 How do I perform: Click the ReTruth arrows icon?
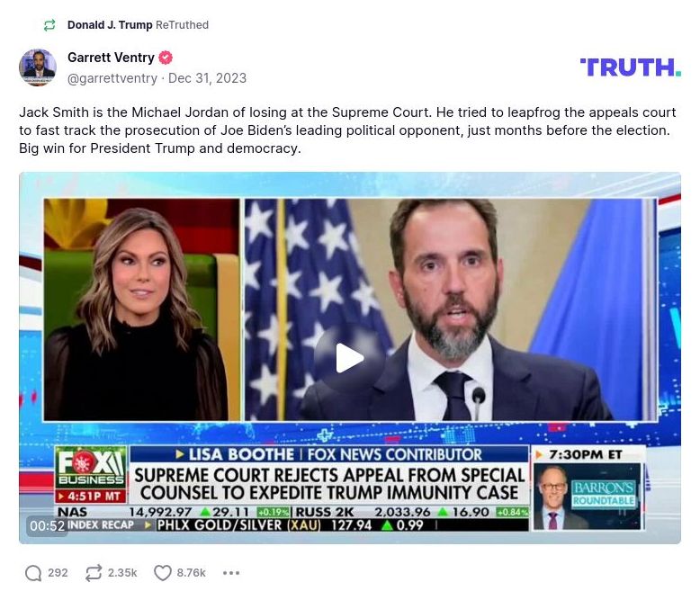point(94,573)
